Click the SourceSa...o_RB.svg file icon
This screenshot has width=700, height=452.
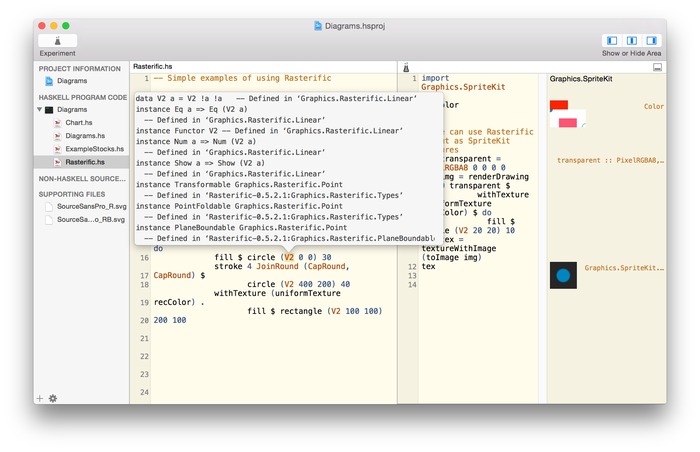(49, 220)
